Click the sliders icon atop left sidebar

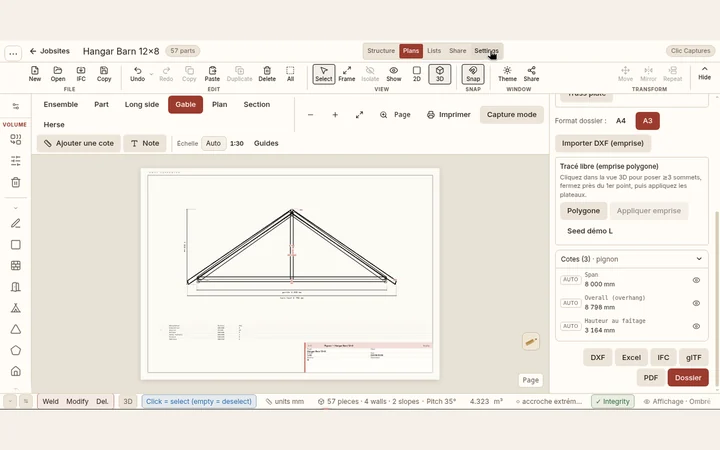[x=16, y=107]
